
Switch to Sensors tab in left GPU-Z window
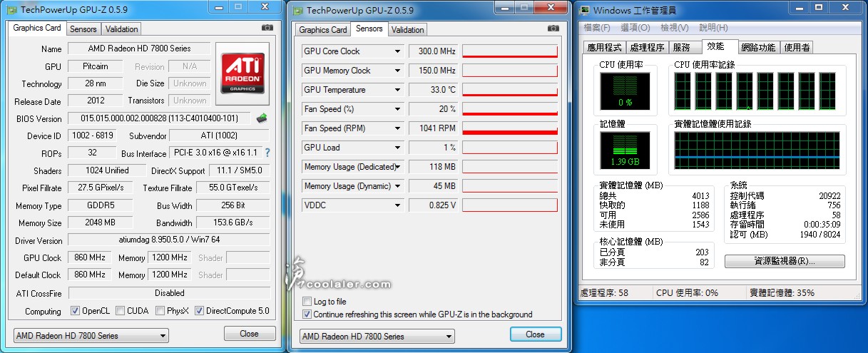pyautogui.click(x=83, y=29)
